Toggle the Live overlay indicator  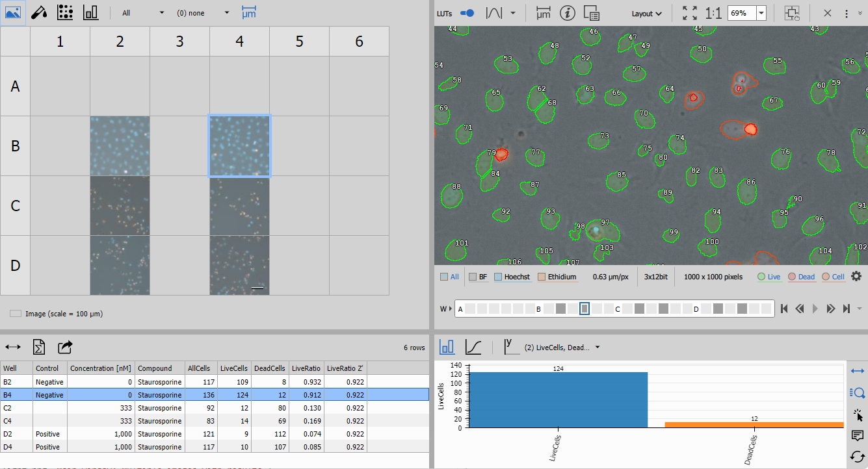(x=761, y=277)
